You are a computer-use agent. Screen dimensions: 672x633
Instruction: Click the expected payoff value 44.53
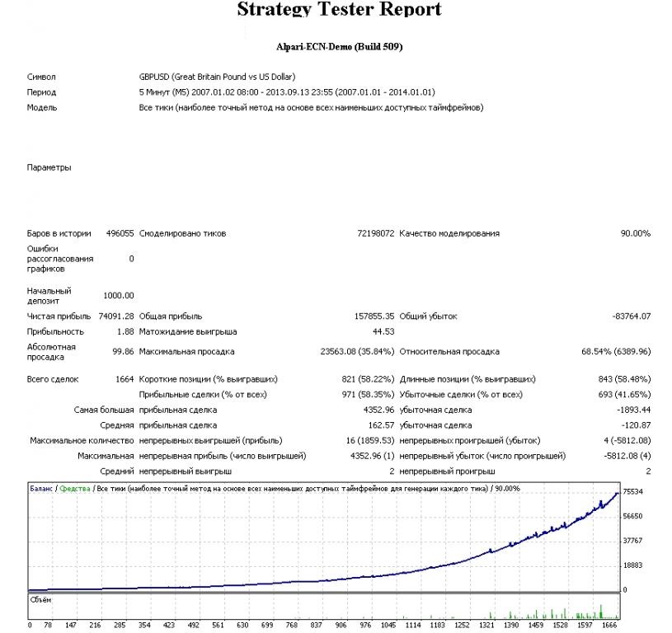pyautogui.click(x=383, y=332)
